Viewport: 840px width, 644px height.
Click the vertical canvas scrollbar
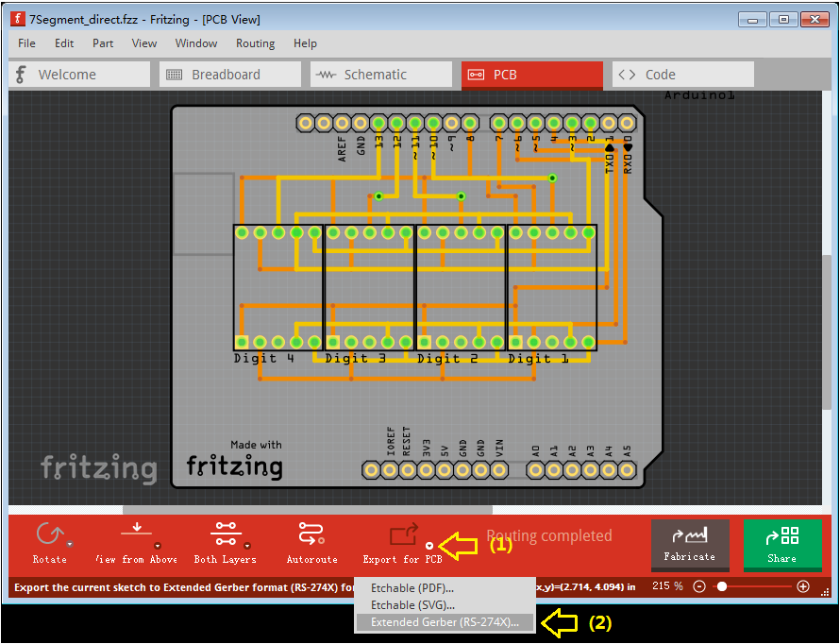pyautogui.click(x=827, y=332)
